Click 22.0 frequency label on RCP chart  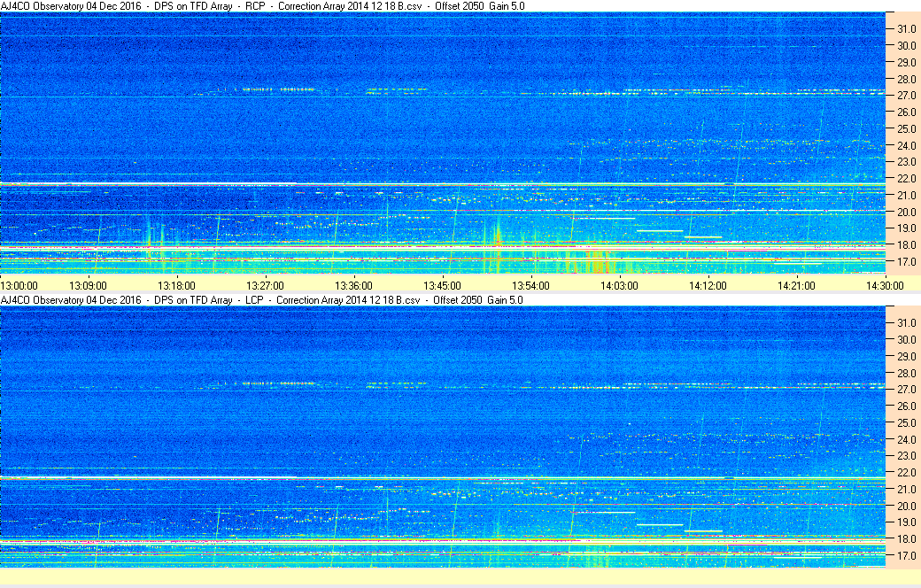(906, 179)
